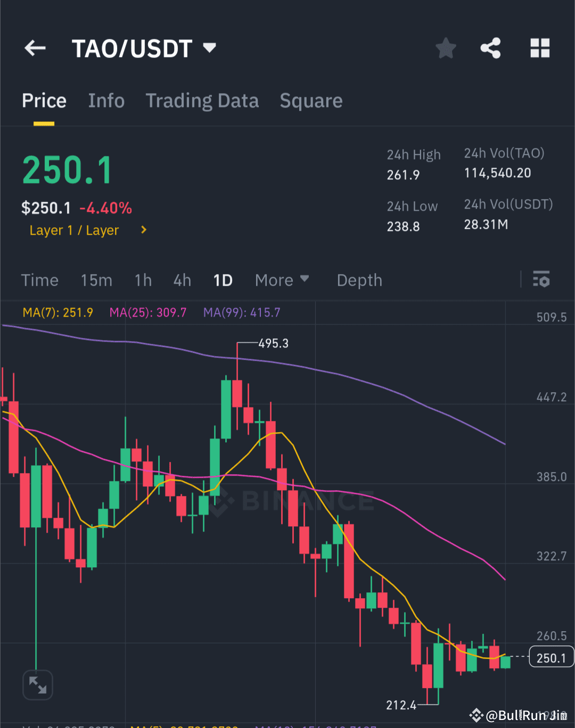Tap the MA(25): 309.7 indicator label
Screen dimensions: 575x728
point(148,312)
